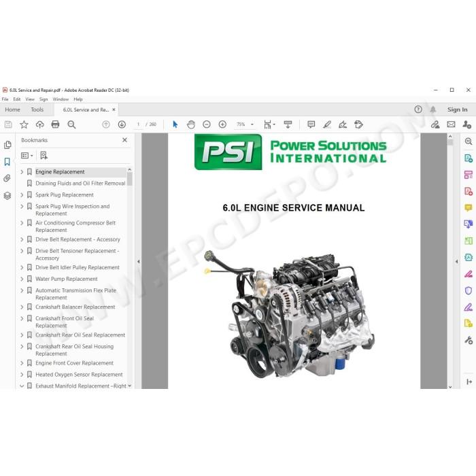Expand Heated Oxygen Sensor Replacement bookmark
476x476 pixels.
point(22,375)
